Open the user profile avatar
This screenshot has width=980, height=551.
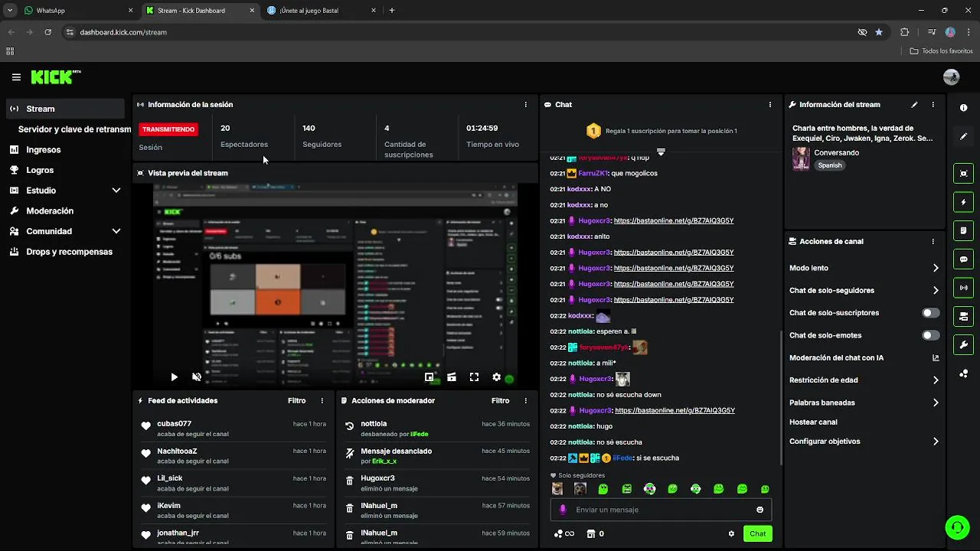pos(951,77)
